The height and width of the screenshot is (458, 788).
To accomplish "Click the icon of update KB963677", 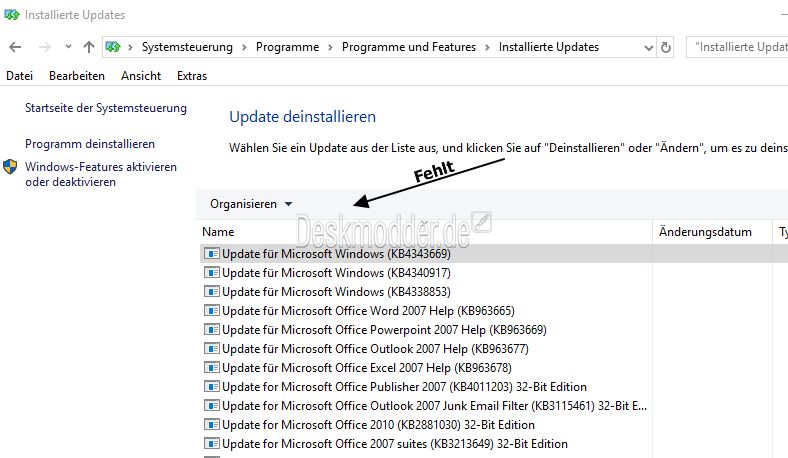I will coord(212,349).
